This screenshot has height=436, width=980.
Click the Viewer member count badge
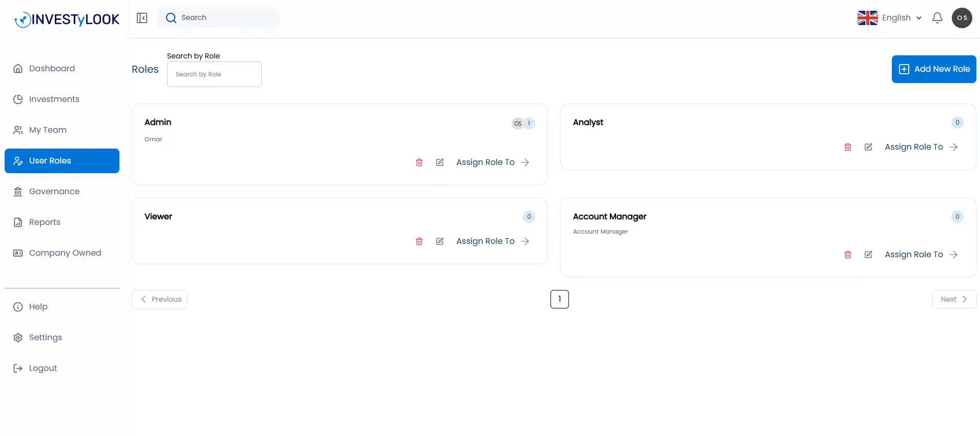point(528,217)
